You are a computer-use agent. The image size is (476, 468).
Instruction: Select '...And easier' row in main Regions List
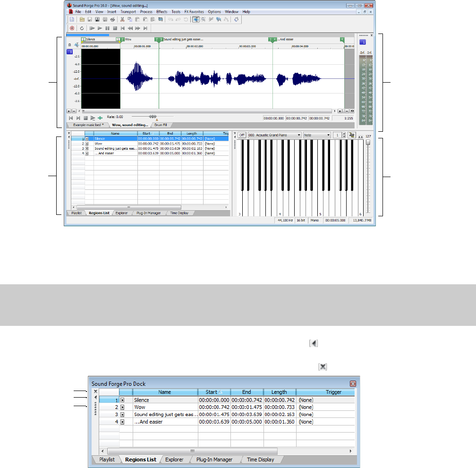click(150, 153)
